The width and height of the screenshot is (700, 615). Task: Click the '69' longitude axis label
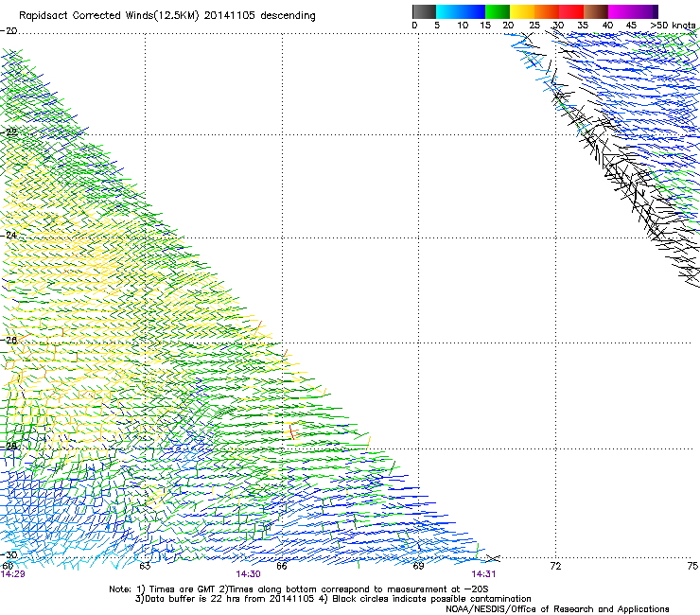(418, 567)
